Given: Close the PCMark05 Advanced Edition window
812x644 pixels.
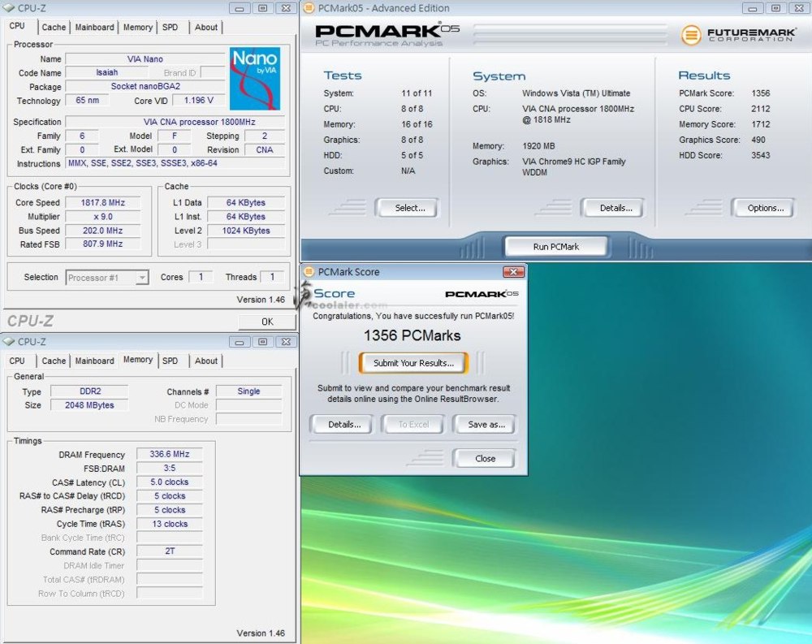Looking at the screenshot, I should coord(799,8).
